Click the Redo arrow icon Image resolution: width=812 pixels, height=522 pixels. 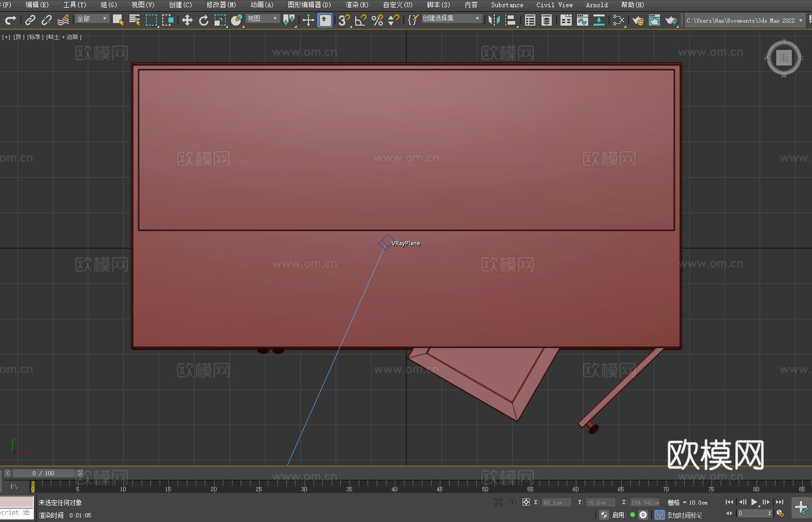pyautogui.click(x=10, y=20)
